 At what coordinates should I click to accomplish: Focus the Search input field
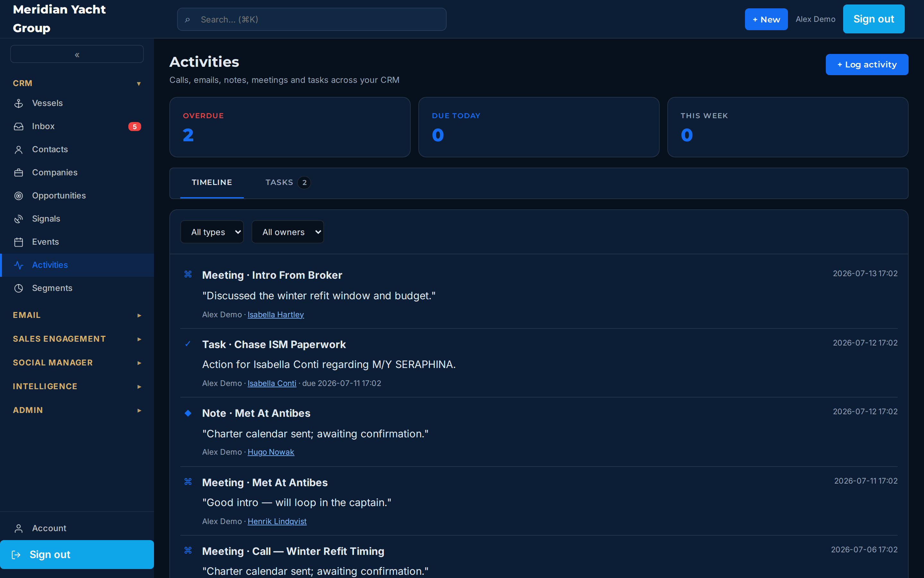312,20
